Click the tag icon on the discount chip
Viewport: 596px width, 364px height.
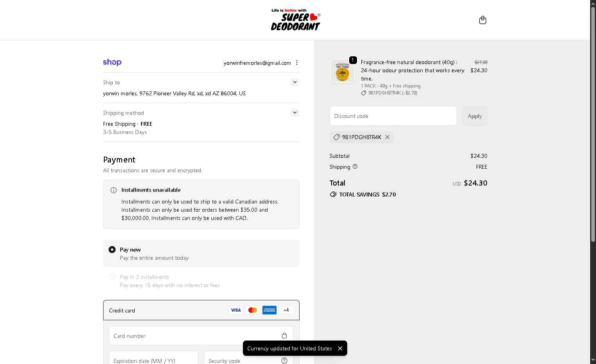[336, 137]
